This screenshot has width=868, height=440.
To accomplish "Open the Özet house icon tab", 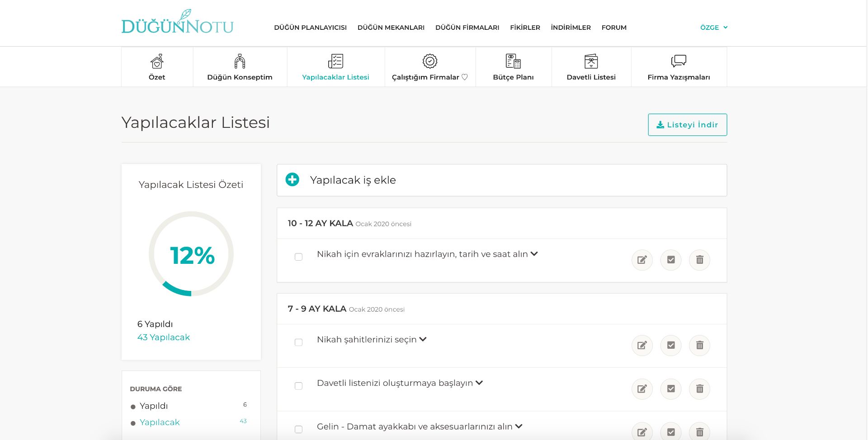I will [157, 61].
